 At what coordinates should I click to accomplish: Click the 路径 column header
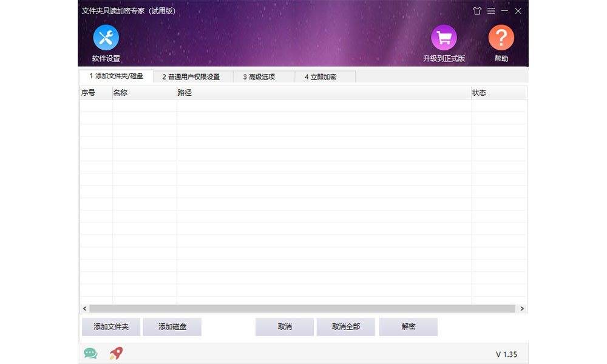click(324, 93)
